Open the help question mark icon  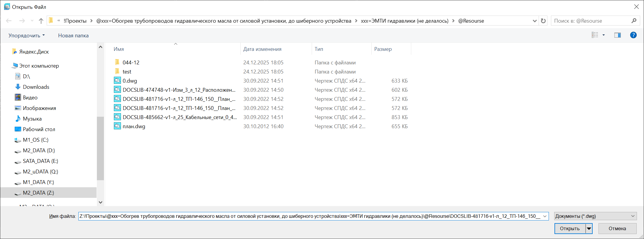(x=633, y=35)
